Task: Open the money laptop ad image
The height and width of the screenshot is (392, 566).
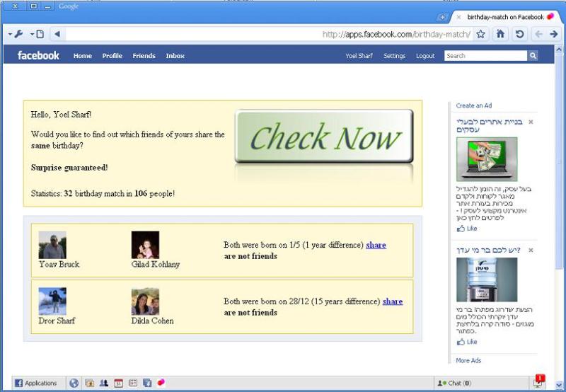Action: click(487, 158)
